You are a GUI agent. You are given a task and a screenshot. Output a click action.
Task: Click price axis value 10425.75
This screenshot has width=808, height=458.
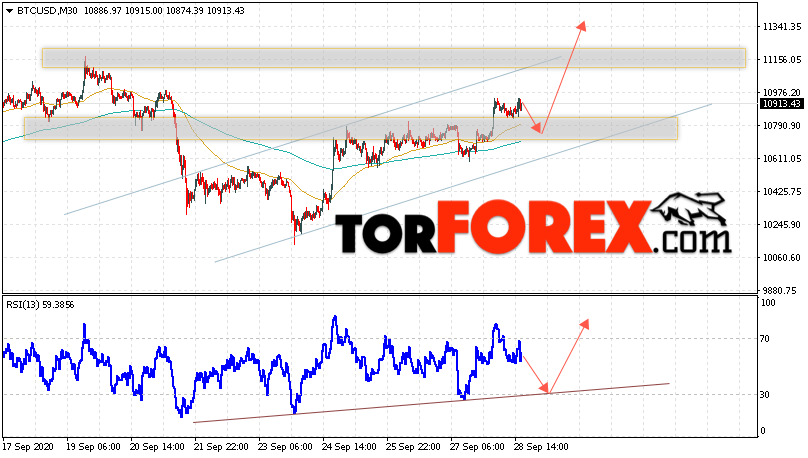tap(782, 192)
